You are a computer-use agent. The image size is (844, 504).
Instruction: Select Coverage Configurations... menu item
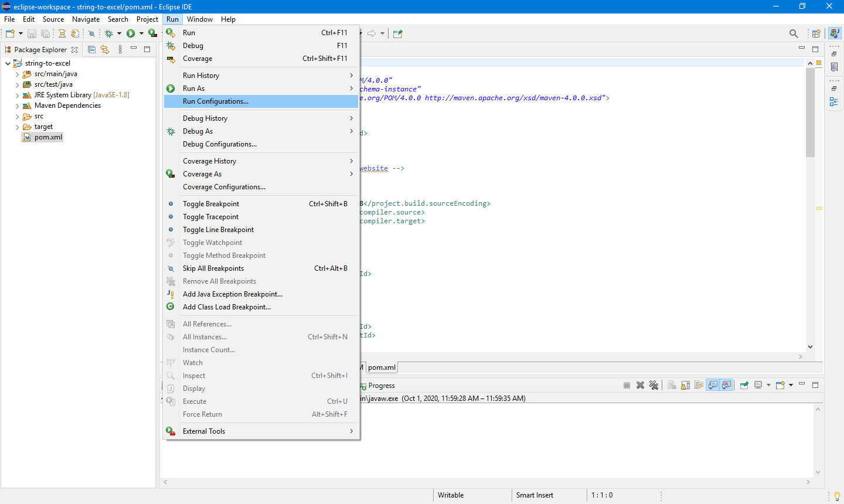pyautogui.click(x=261, y=187)
